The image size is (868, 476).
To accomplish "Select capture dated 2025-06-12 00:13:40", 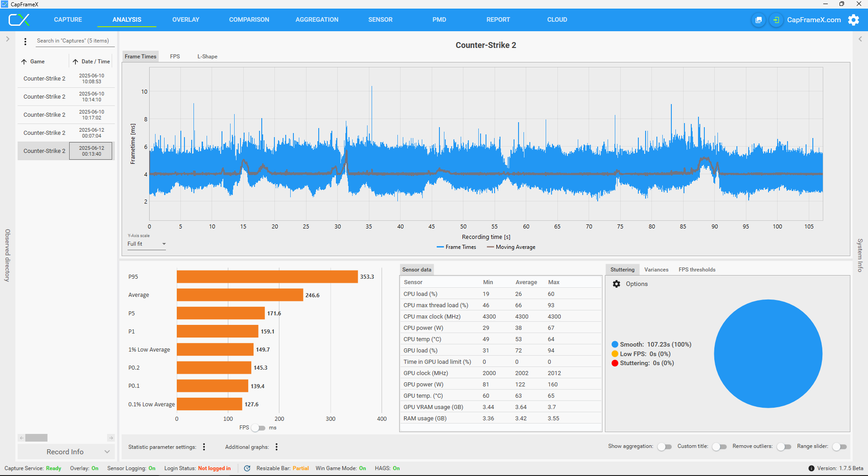I will tap(66, 151).
